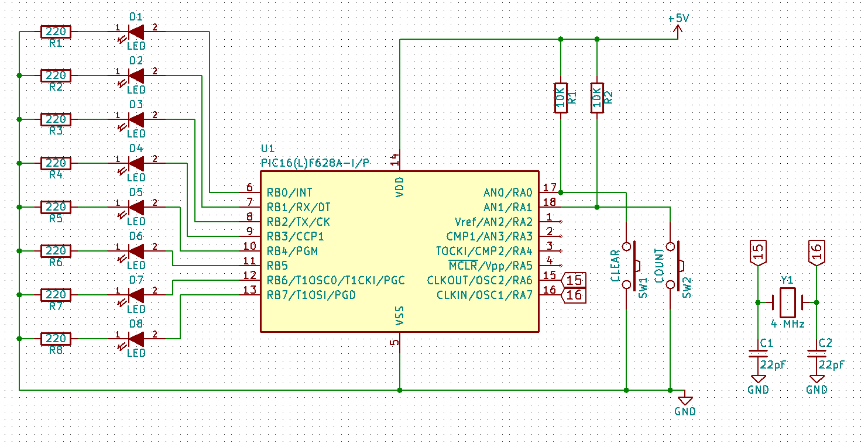This screenshot has height=444, width=868.
Task: Select the CLKIN/OSC1/RA7 pin label
Action: point(485,295)
